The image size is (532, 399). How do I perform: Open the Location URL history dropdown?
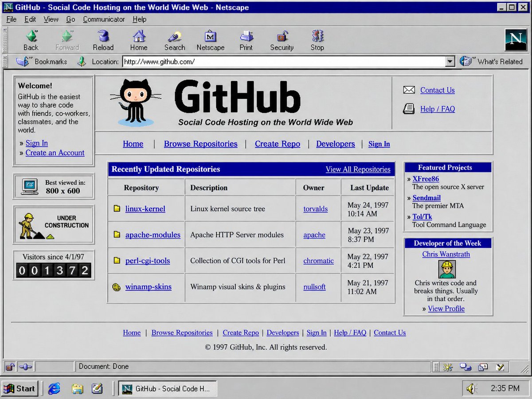(450, 62)
